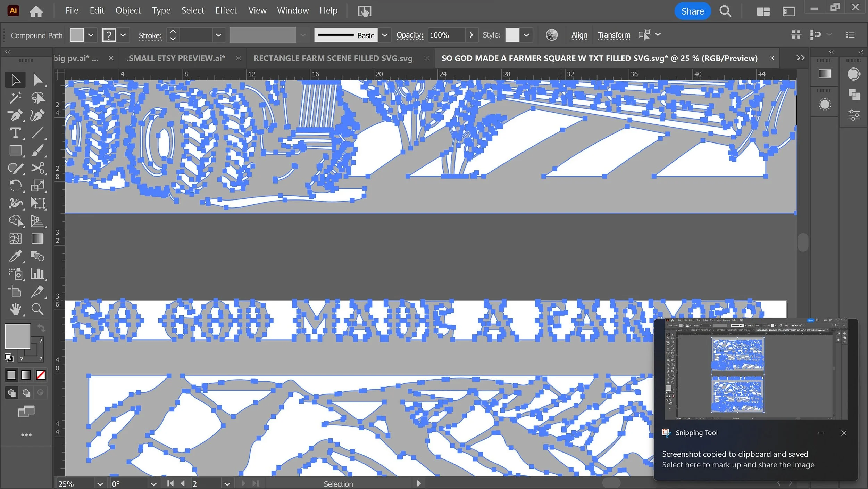
Task: Set the fill to None
Action: (41, 375)
